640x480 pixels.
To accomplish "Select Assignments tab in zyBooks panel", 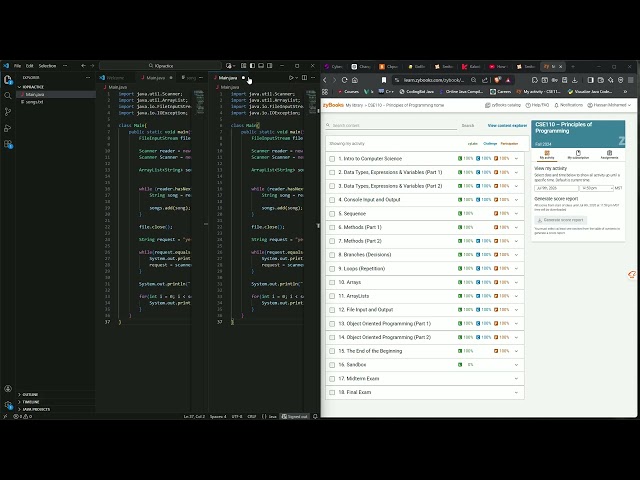I will [x=609, y=154].
